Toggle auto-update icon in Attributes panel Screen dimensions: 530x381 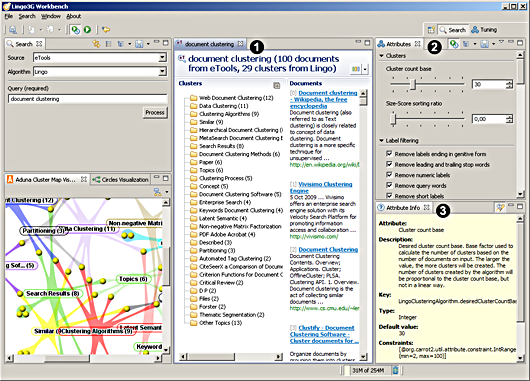pyautogui.click(x=454, y=44)
